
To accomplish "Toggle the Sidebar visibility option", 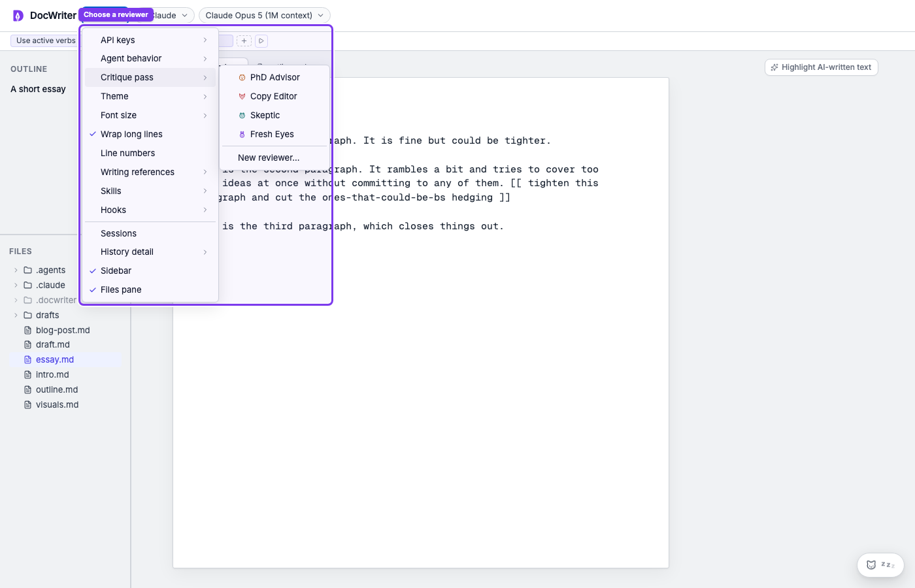I will (x=150, y=270).
